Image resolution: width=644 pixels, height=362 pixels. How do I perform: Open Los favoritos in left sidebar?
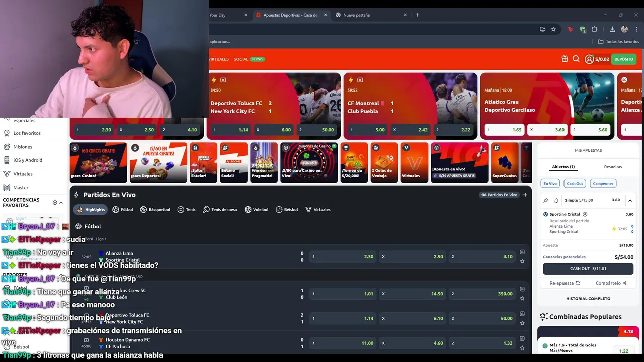(27, 133)
